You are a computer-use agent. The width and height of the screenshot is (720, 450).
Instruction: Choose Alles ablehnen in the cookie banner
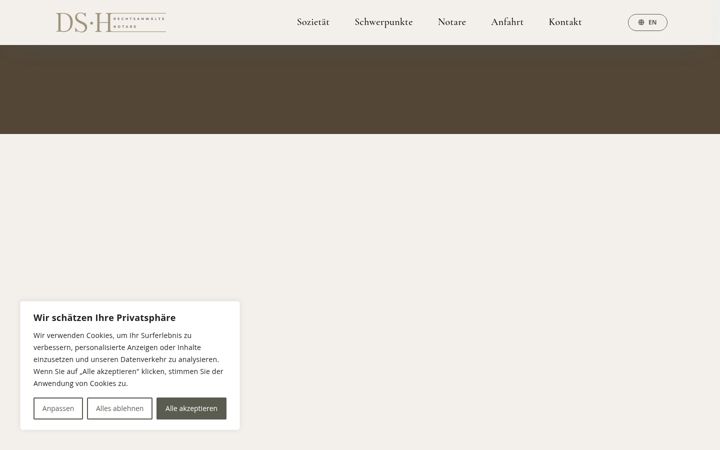(x=119, y=408)
